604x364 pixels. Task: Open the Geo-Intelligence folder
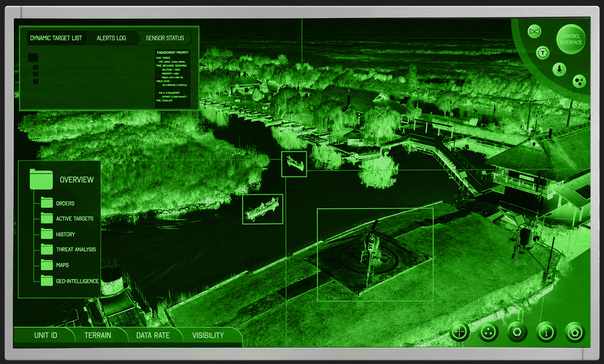tap(70, 281)
